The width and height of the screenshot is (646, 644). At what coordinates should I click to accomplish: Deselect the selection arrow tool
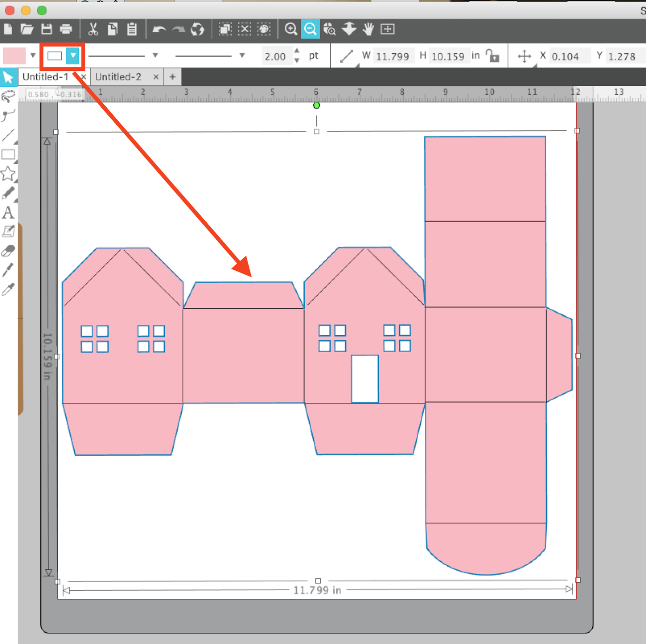point(9,77)
